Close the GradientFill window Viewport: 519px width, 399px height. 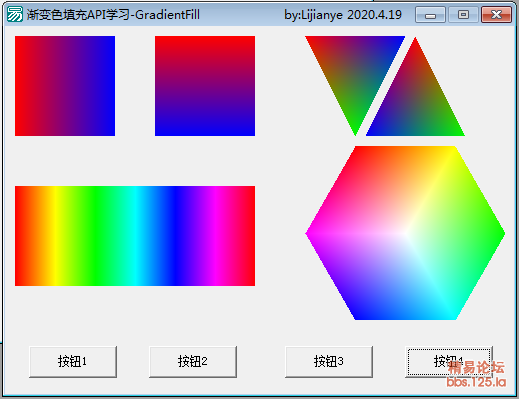[x=496, y=15]
